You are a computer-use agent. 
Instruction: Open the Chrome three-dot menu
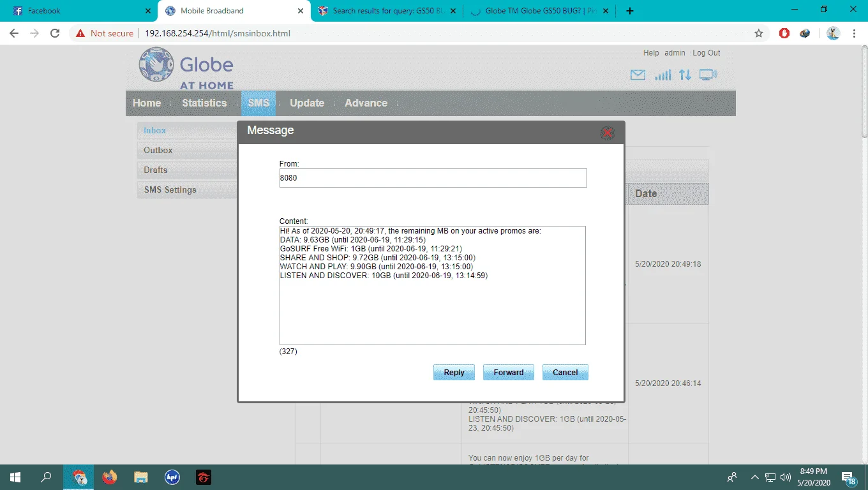(854, 33)
